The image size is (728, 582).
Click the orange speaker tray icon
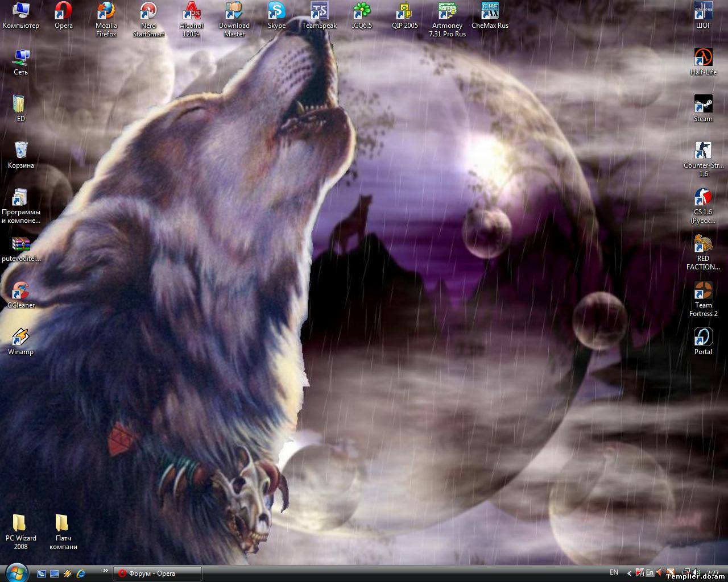(x=660, y=573)
